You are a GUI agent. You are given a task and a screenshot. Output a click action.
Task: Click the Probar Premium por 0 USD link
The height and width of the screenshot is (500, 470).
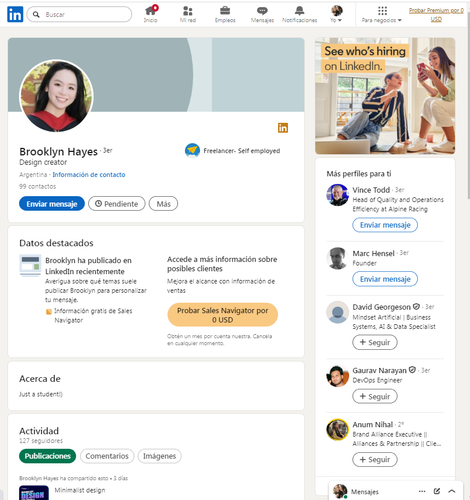(436, 15)
